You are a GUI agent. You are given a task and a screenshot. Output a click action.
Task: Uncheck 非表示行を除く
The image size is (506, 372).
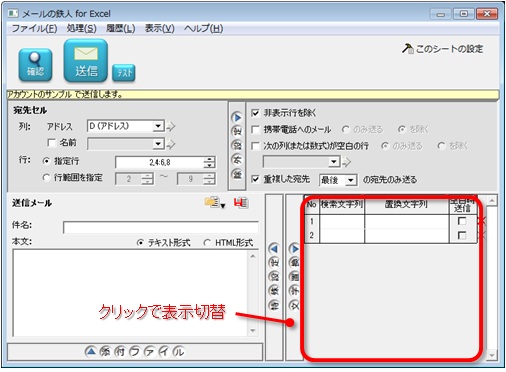pos(255,113)
